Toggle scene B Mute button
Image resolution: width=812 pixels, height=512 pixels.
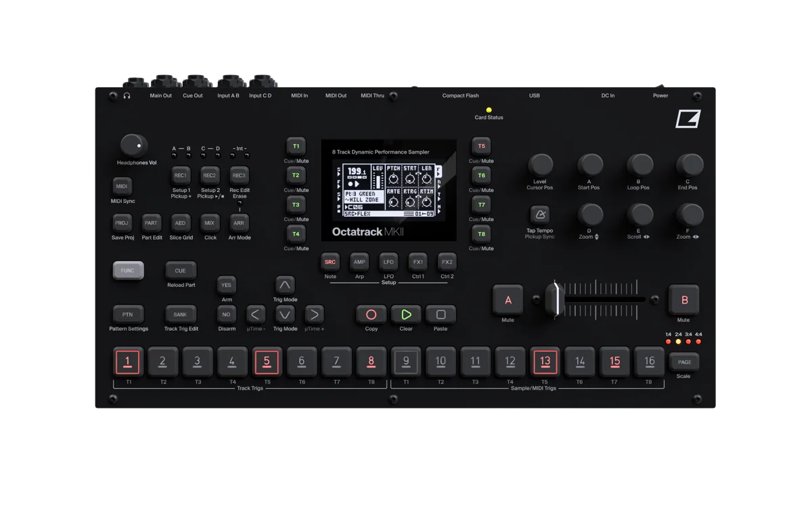[x=684, y=300]
